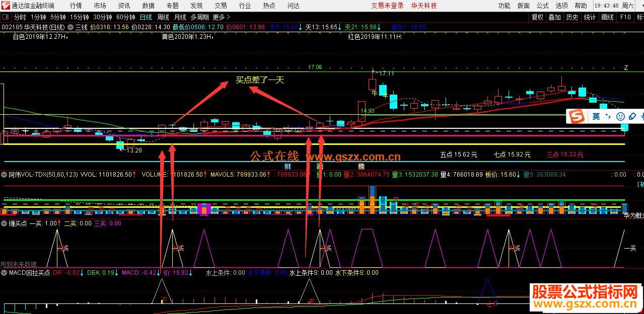Click the 华天科技 stock name in title bar

423,6
